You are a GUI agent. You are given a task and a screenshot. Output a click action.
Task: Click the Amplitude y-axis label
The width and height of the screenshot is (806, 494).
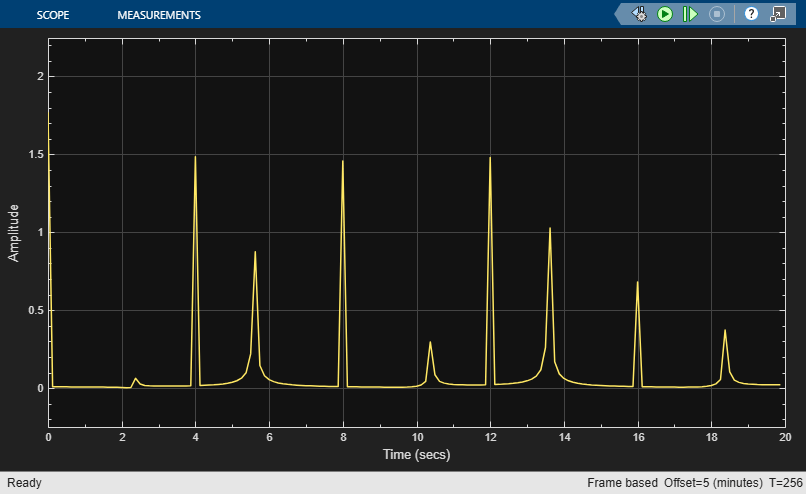pos(14,233)
